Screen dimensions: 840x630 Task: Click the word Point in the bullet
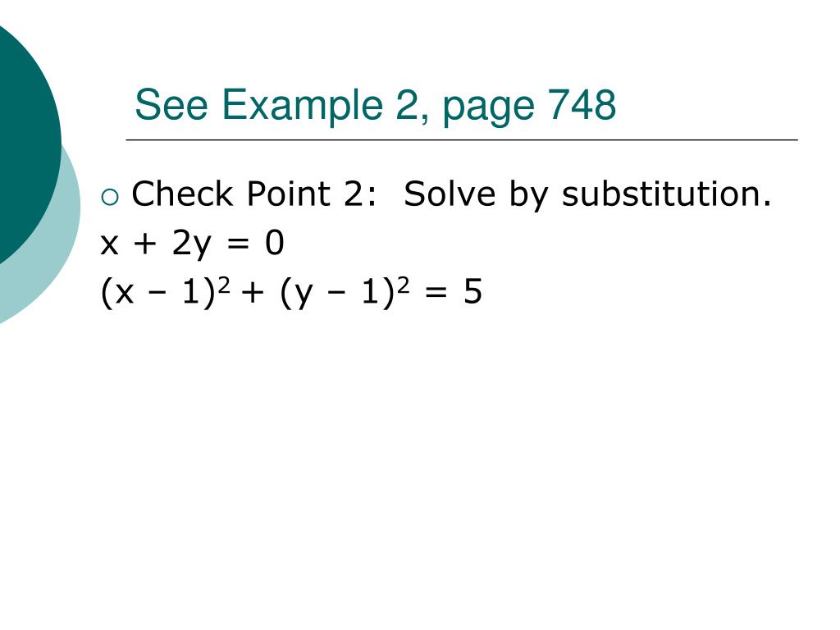(x=288, y=194)
